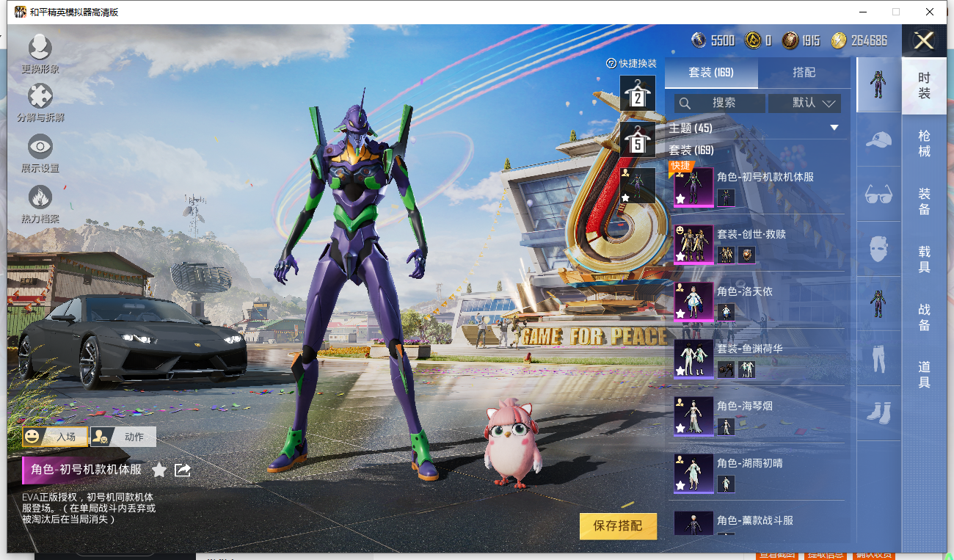Click the 搜索 search field

720,103
